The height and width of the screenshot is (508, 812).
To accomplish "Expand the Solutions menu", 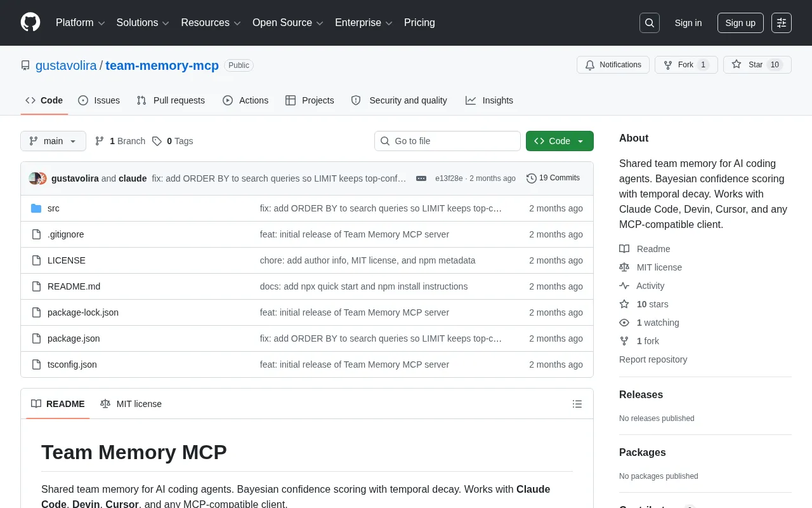I will click(143, 23).
